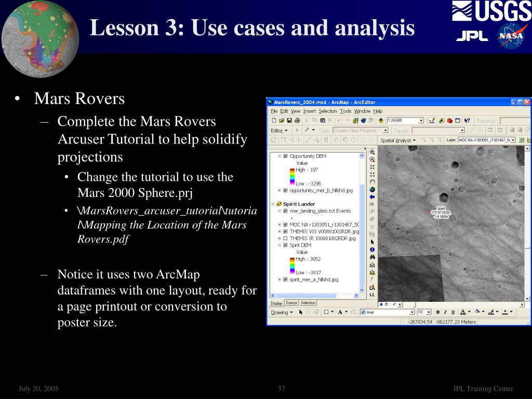The width and height of the screenshot is (532, 399).
Task: Launch ArcCatalog from its toolbar icon
Action: [x=442, y=121]
